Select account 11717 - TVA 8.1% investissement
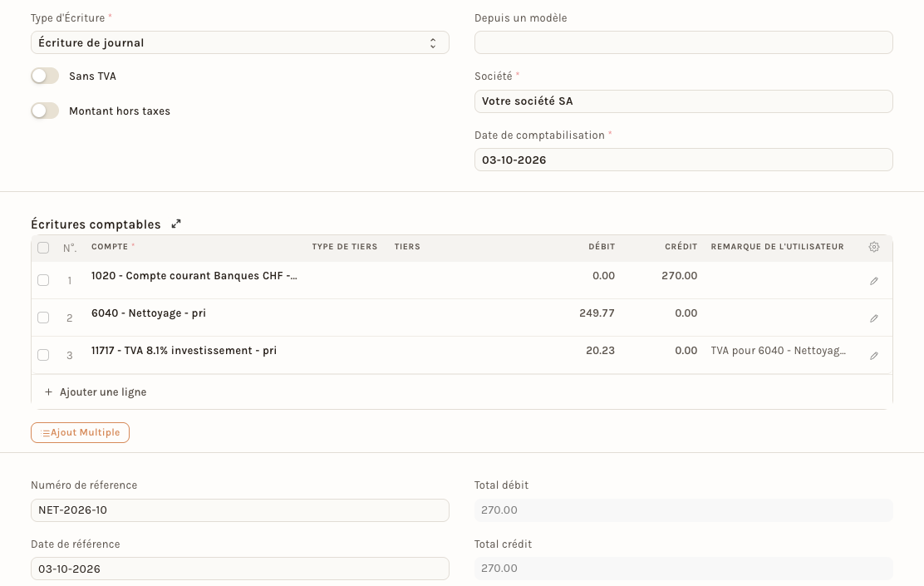 pos(184,350)
